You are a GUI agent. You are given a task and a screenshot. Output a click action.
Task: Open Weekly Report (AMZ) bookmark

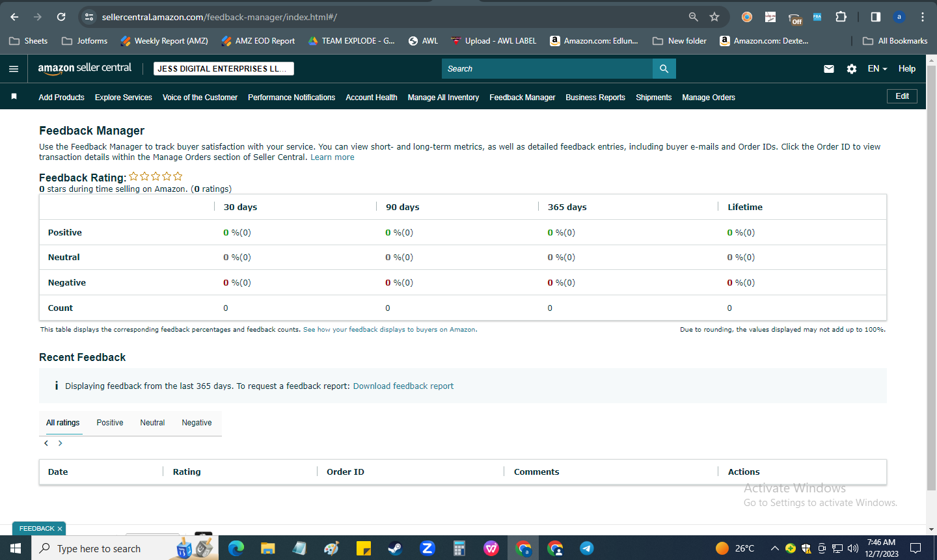point(164,40)
